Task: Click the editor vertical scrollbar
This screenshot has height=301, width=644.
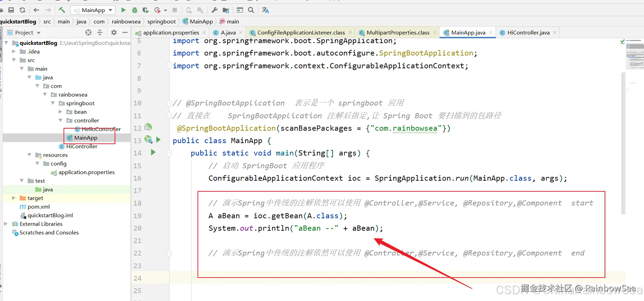Action: click(x=623, y=143)
